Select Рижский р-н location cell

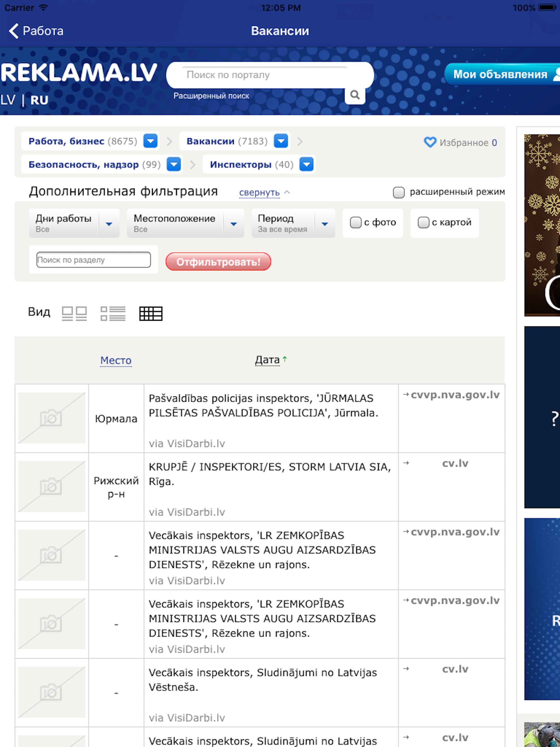116,487
